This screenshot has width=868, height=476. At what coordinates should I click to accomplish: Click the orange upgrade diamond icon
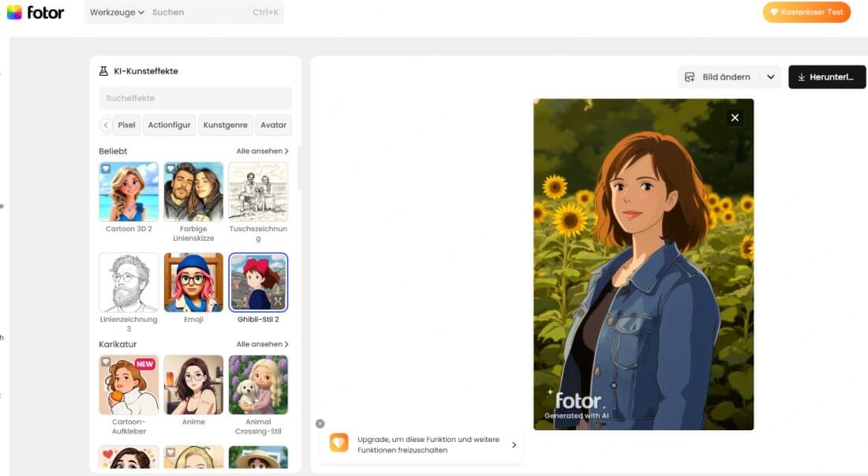point(339,443)
